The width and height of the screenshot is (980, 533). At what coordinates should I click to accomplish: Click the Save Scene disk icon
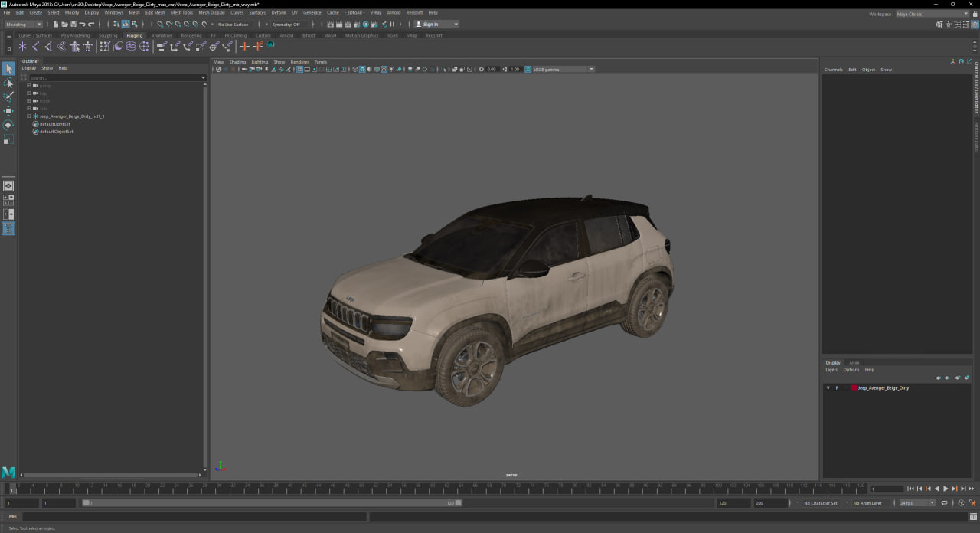pyautogui.click(x=73, y=24)
